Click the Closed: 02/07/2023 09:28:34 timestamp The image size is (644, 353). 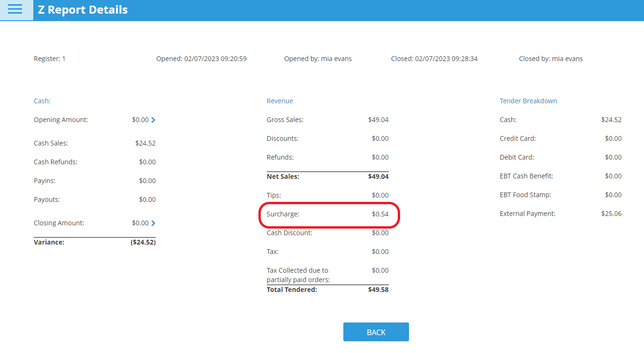pyautogui.click(x=434, y=59)
